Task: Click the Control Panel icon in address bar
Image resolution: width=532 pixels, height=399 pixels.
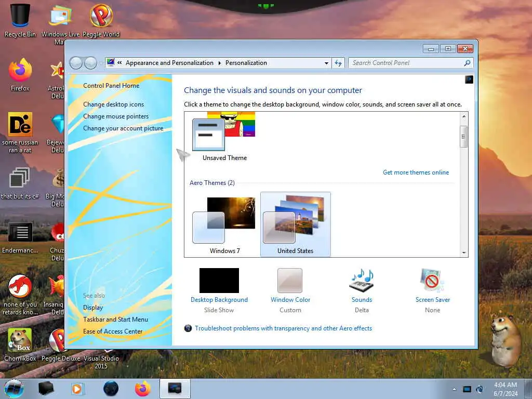Action: click(x=111, y=62)
